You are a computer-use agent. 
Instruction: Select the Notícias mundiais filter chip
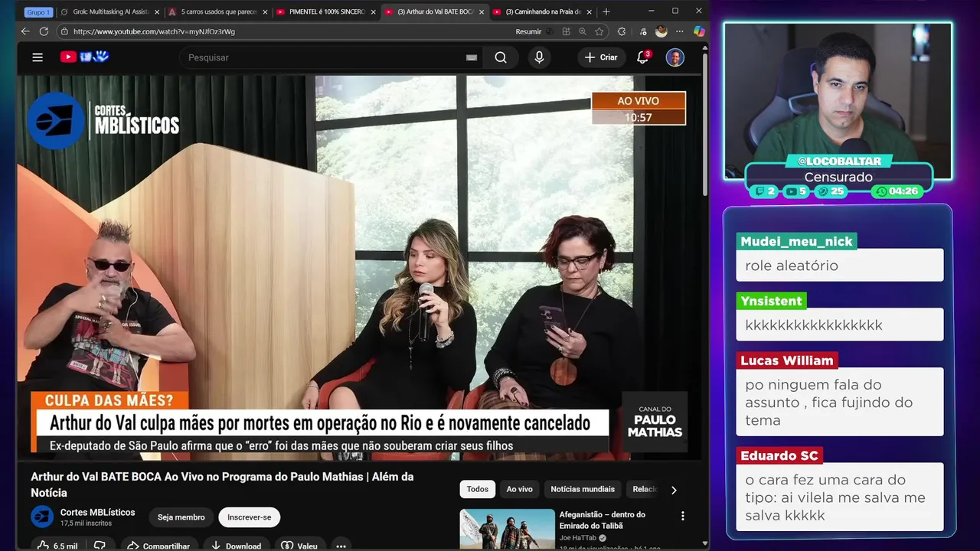click(583, 489)
